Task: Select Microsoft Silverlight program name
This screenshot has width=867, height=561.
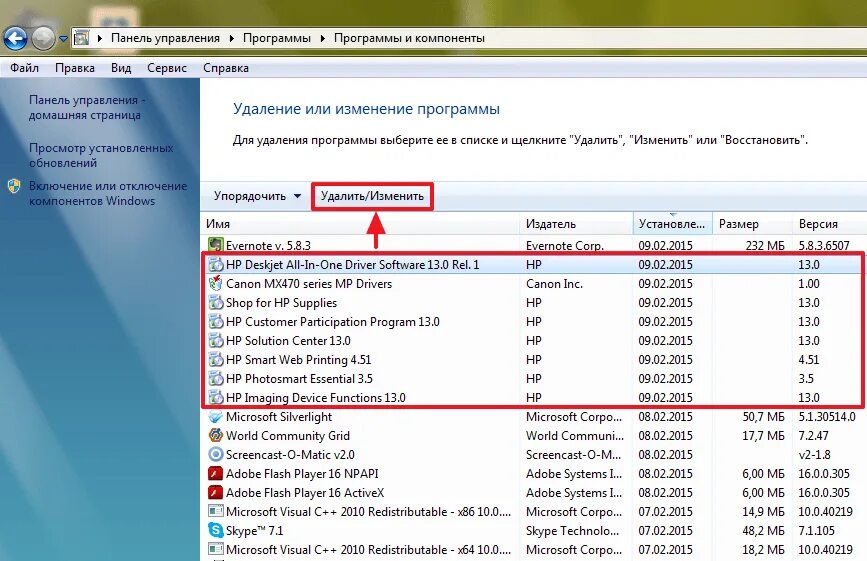Action: click(279, 417)
